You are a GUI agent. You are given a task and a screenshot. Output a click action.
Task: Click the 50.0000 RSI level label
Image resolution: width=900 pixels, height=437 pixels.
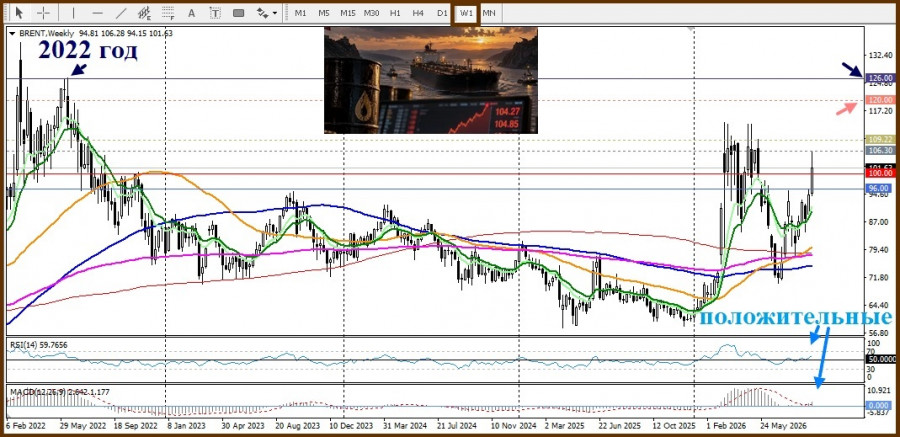coord(880,359)
